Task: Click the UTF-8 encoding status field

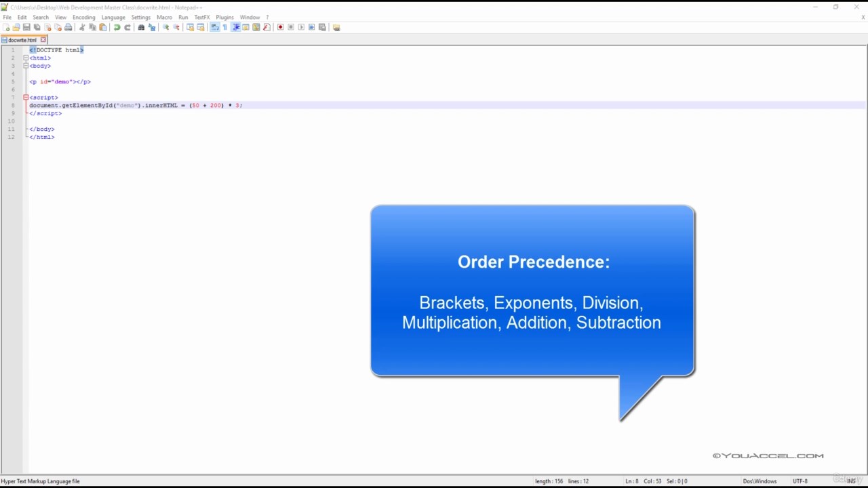Action: (x=800, y=481)
